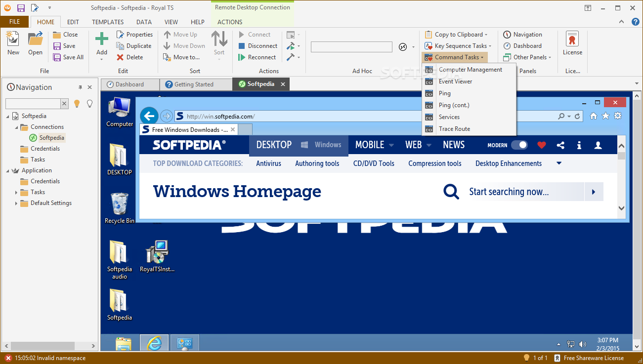Click the Reconnect action

[257, 57]
